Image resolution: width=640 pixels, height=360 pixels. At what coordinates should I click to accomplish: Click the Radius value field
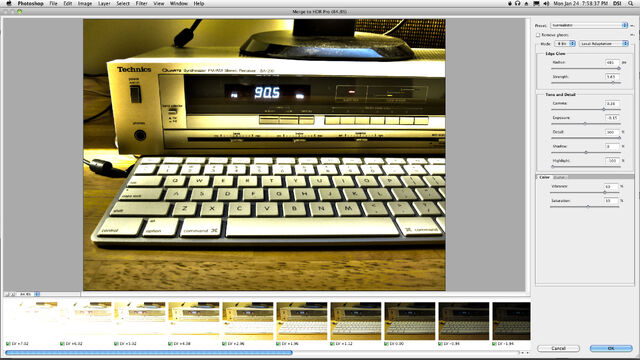coord(612,62)
